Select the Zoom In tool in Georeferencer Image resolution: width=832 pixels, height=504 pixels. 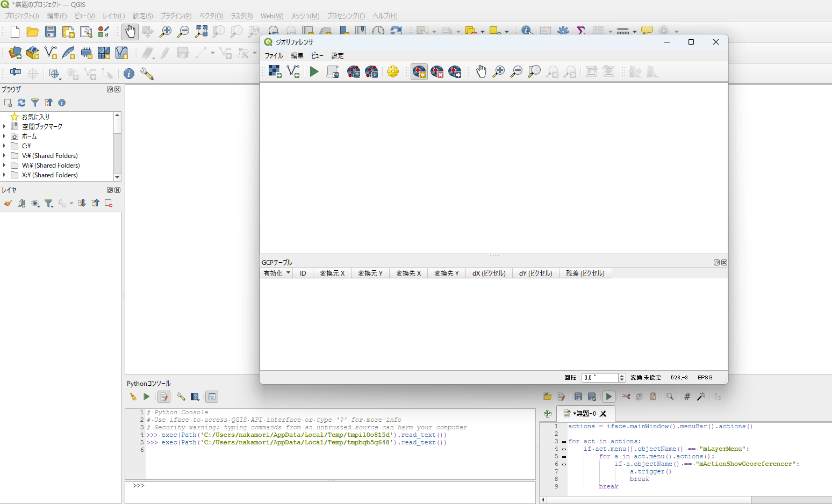499,71
